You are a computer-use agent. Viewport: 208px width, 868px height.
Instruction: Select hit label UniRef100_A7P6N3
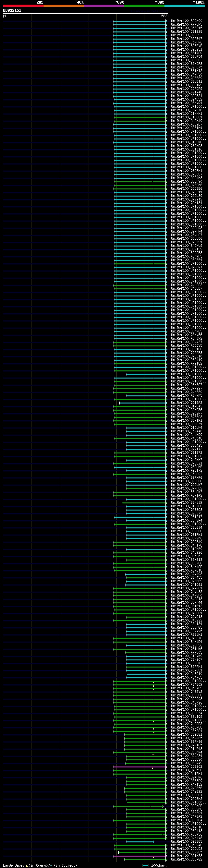(x=187, y=25)
